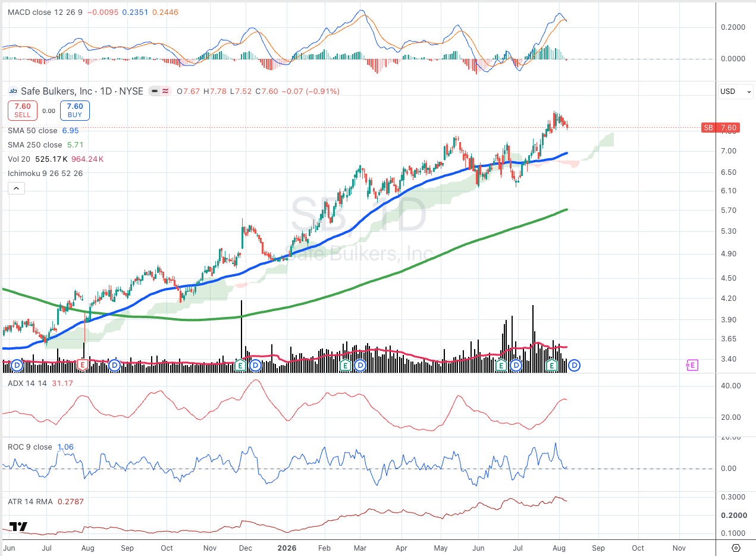Open the USD currency dropdown
Image resolution: width=756 pixels, height=556 pixels.
pos(735,92)
